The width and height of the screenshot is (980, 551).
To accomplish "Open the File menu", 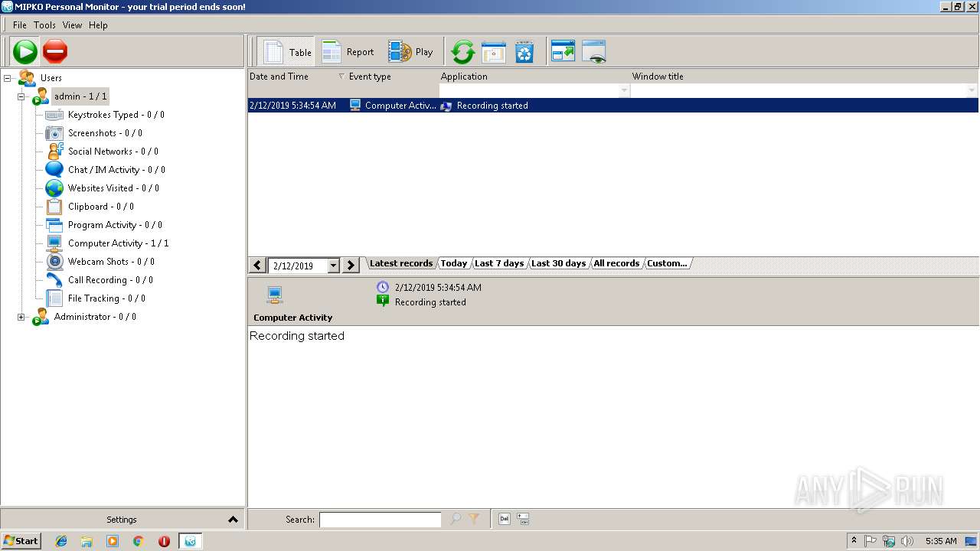I will click(20, 25).
